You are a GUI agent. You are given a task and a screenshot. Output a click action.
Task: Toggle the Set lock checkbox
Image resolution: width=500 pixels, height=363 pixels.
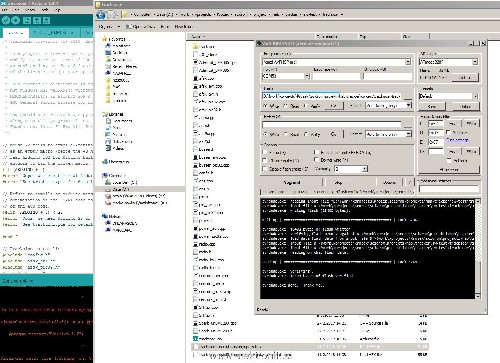click(x=449, y=160)
